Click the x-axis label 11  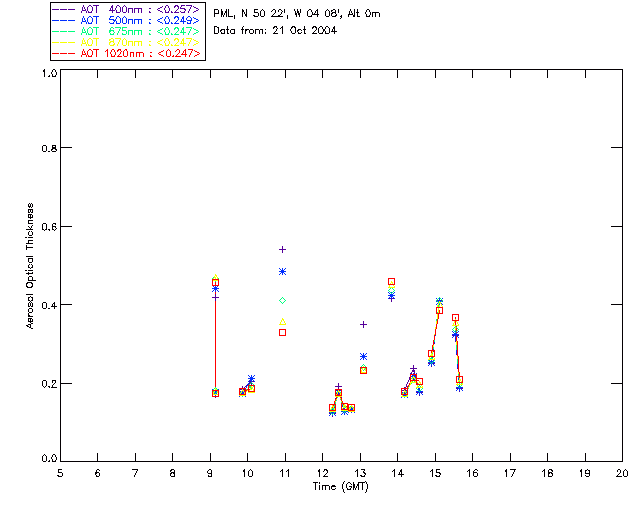click(x=285, y=473)
